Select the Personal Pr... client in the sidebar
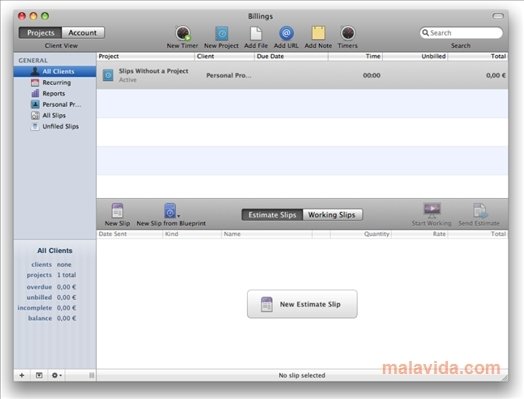 (55, 105)
